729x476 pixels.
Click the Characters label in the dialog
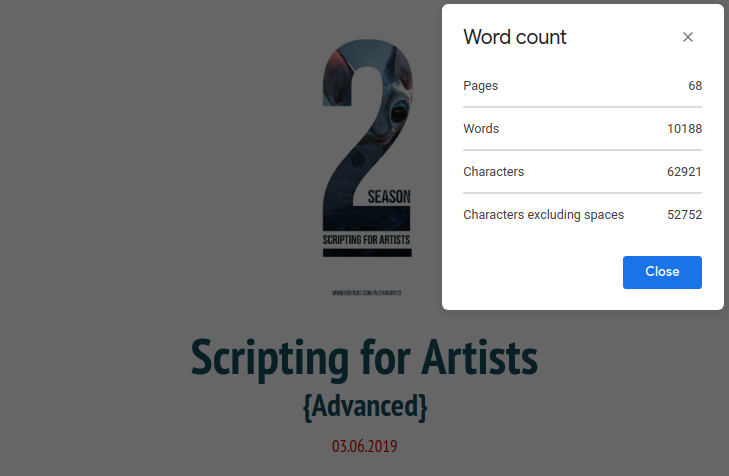tap(493, 172)
